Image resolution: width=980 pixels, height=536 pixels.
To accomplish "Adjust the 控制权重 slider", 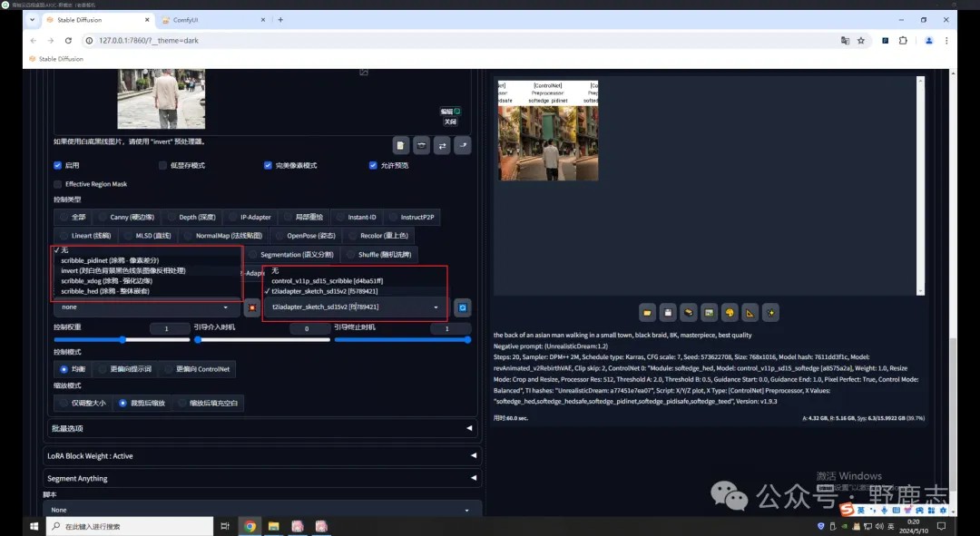I will 122,340.
